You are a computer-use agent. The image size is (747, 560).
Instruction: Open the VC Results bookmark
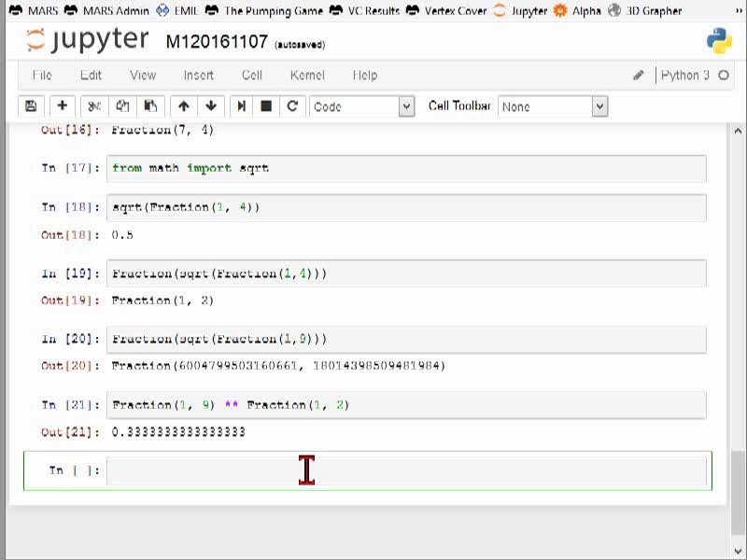(364, 10)
